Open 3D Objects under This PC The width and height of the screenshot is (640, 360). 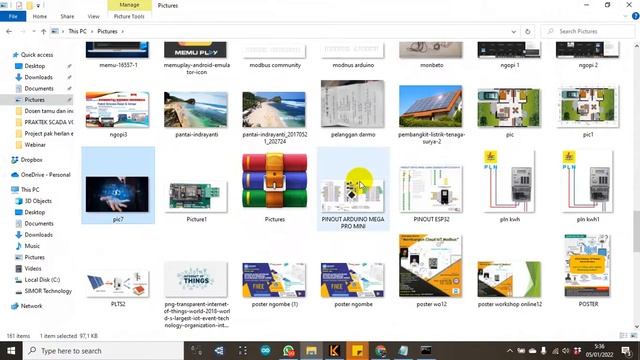click(38, 201)
